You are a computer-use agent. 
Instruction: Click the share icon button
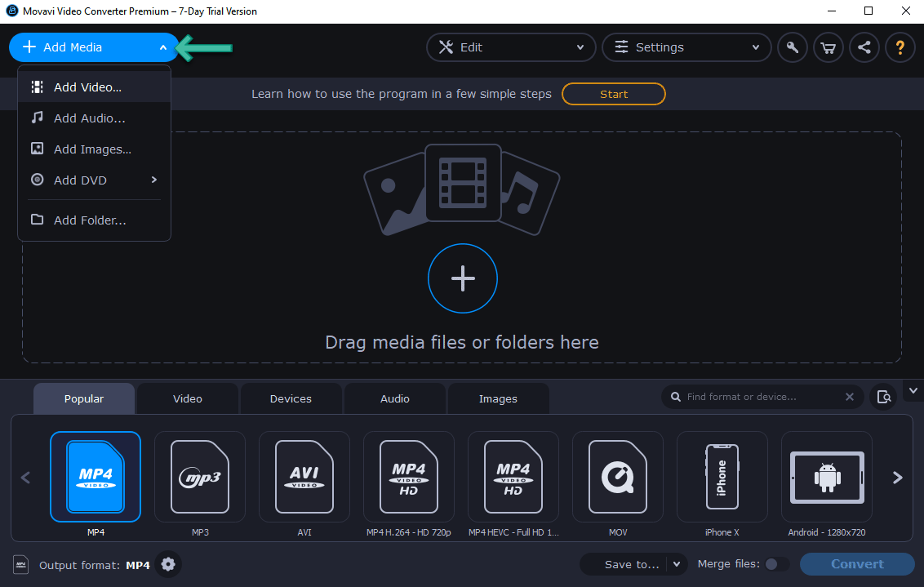864,47
